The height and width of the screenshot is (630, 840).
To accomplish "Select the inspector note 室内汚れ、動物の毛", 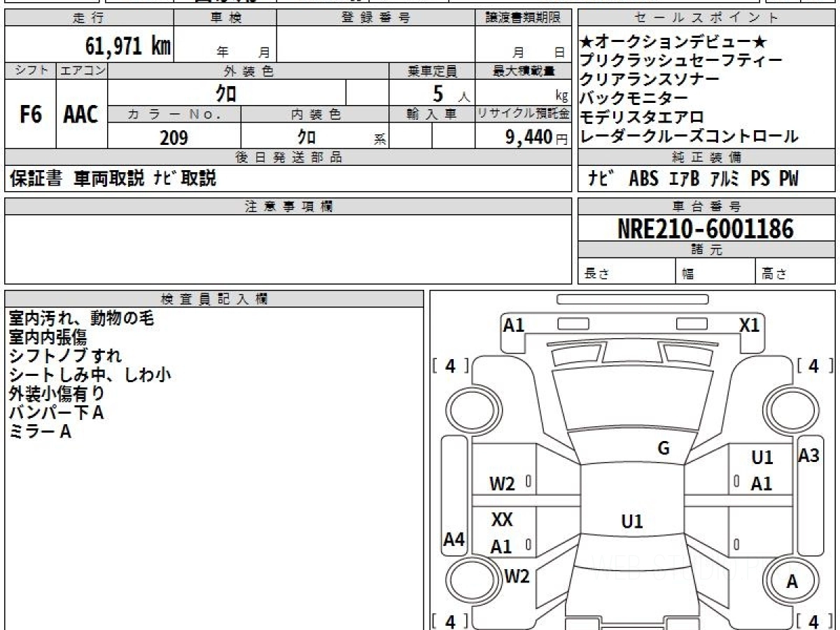I will (80, 318).
